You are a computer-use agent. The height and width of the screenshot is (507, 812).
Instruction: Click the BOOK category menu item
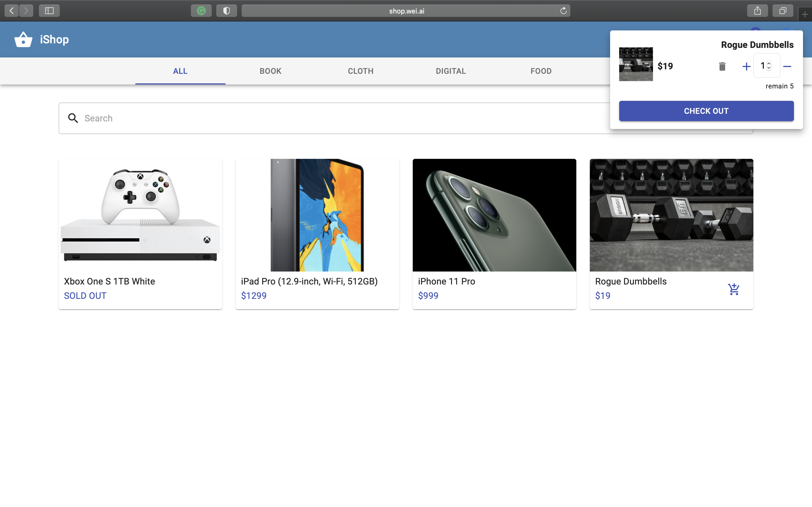click(x=271, y=71)
